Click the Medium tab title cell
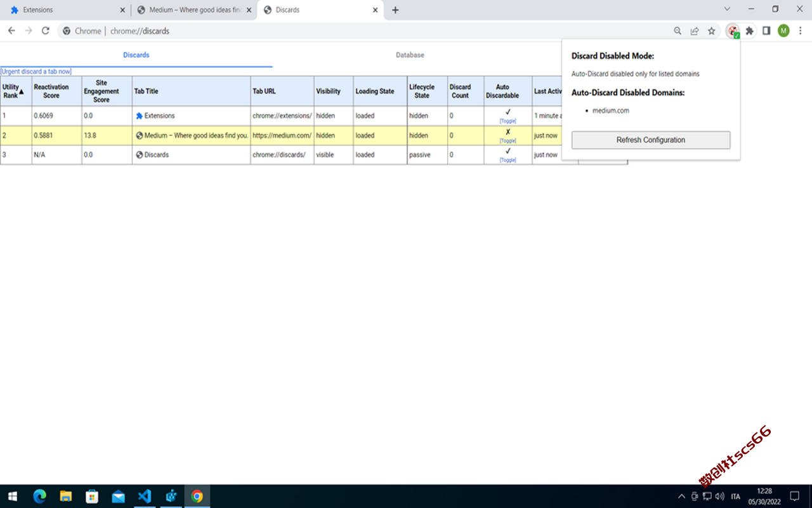Viewport: 812px width, 508px height. click(191, 136)
